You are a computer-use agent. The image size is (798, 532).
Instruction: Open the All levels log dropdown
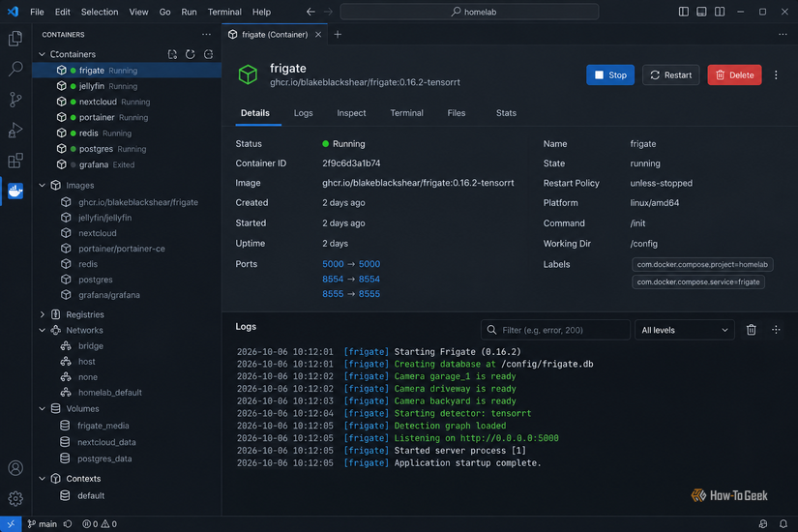[685, 330]
